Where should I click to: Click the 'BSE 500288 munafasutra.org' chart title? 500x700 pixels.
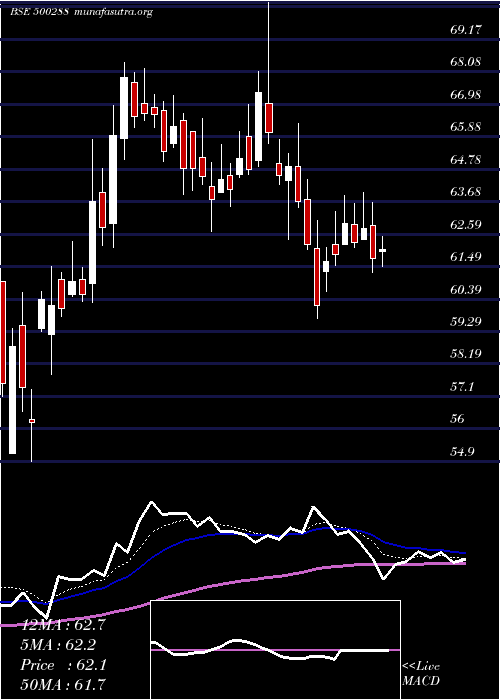tap(82, 12)
